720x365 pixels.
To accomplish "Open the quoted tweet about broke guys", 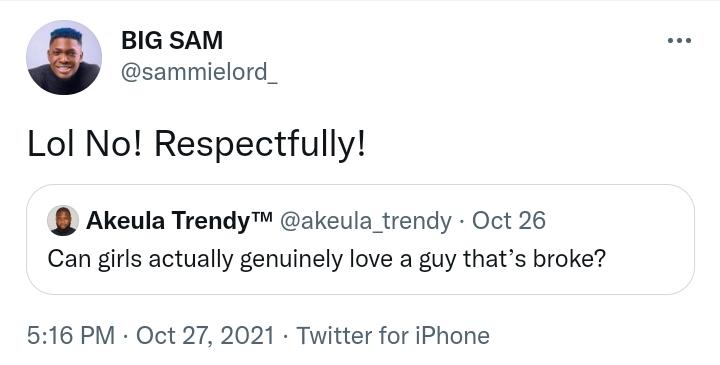I will click(x=360, y=240).
